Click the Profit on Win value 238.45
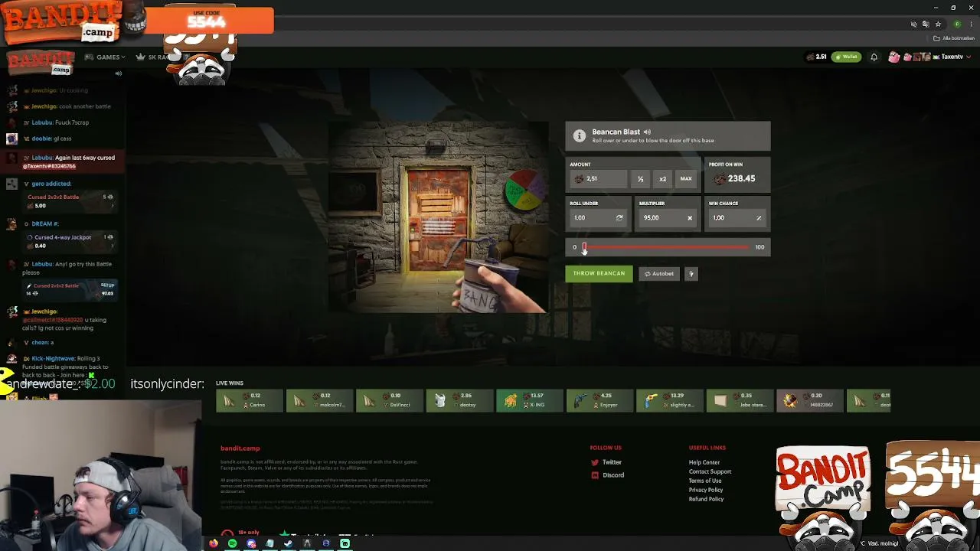Viewport: 980px width, 551px height. (741, 179)
